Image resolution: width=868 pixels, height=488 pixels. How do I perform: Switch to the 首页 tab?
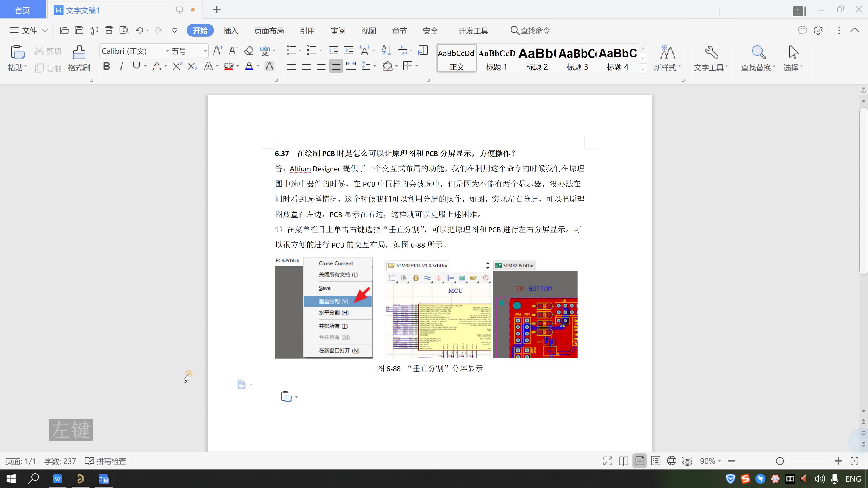click(23, 10)
